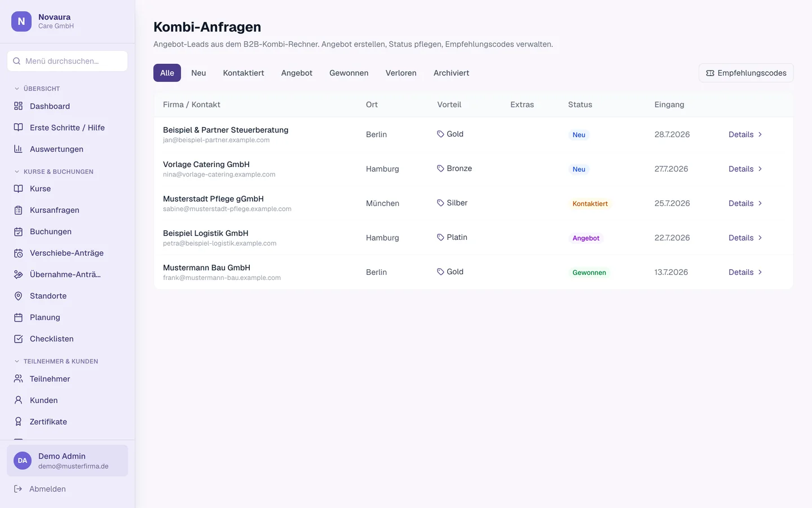812x508 pixels.
Task: Show the Gewonnen filter tab
Action: pos(349,73)
